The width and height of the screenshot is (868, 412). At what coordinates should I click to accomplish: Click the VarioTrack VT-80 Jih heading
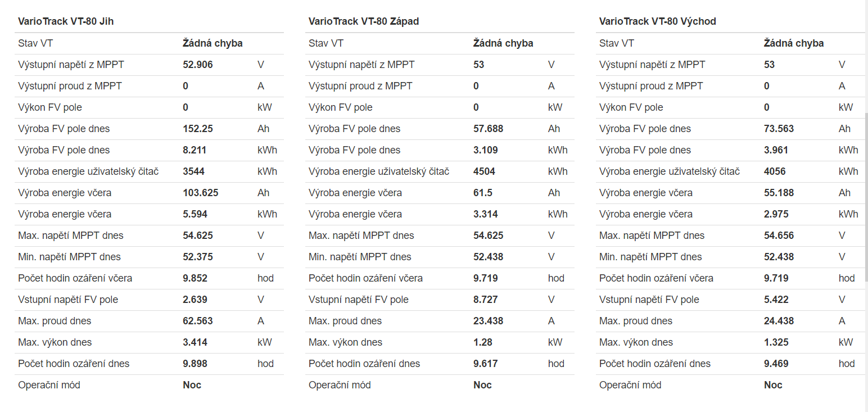[x=66, y=21]
